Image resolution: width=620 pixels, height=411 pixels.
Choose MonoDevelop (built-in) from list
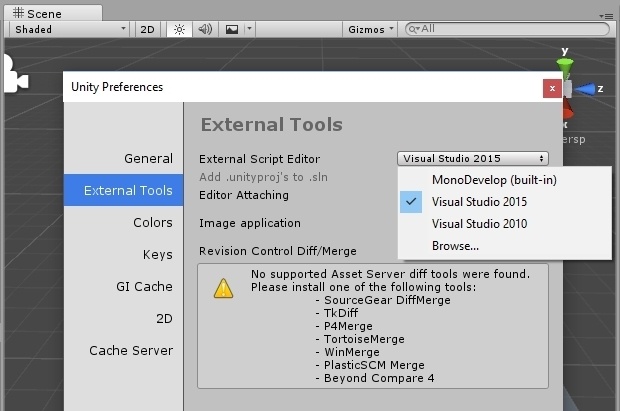pos(505,180)
